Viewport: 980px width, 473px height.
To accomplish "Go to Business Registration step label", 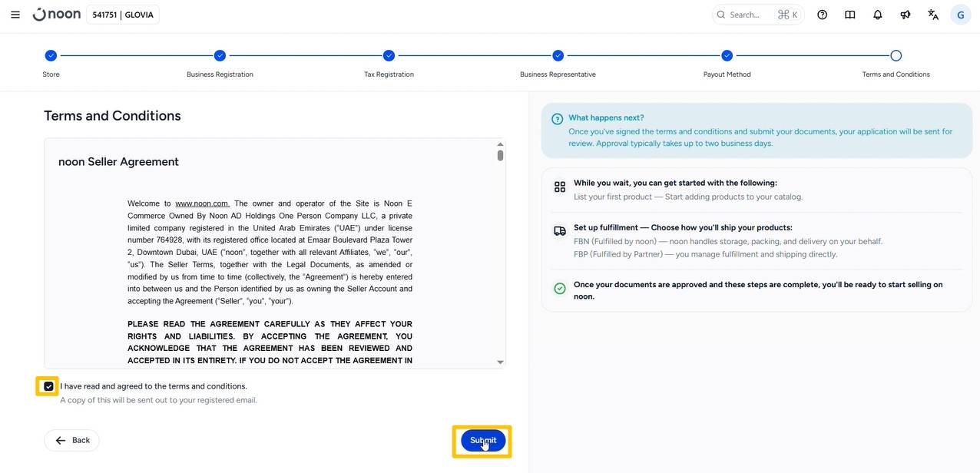I will pyautogui.click(x=220, y=74).
